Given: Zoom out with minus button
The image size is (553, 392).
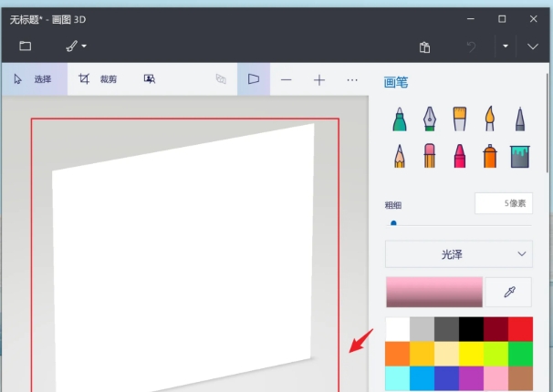Looking at the screenshot, I should (x=286, y=80).
